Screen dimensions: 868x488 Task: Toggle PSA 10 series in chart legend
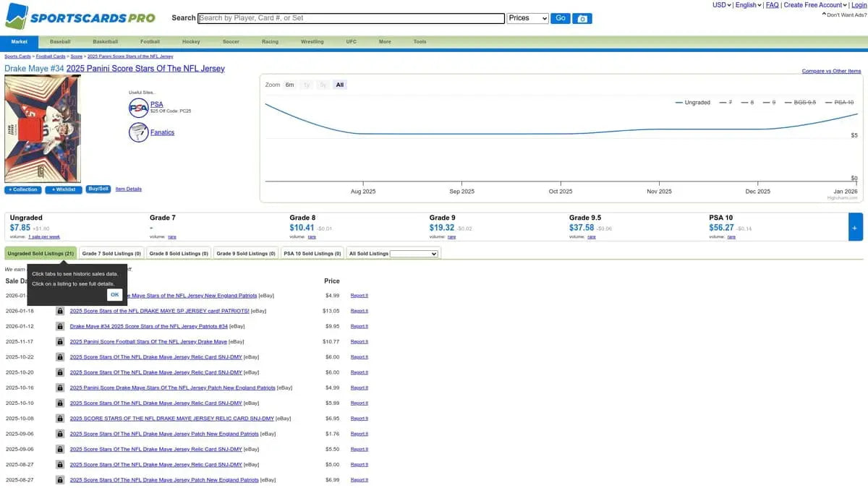click(x=839, y=103)
